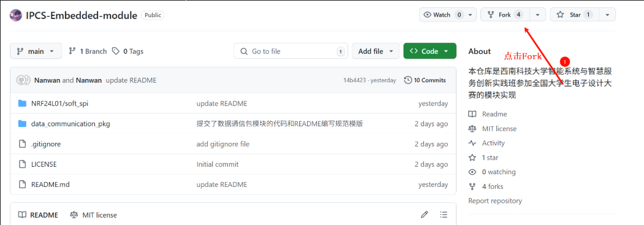Viewport: 644px width, 225px height.
Task: Click the README.md file icon
Action: [x=22, y=185]
